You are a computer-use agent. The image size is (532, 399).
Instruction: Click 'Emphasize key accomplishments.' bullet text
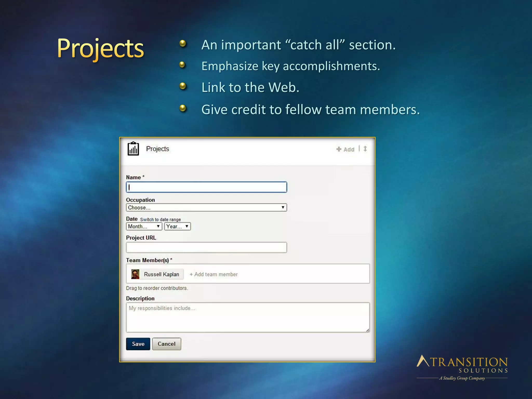tap(291, 66)
